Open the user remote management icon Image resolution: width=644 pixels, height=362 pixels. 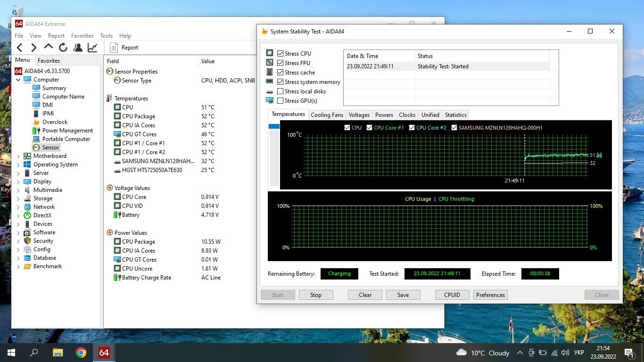[x=78, y=48]
